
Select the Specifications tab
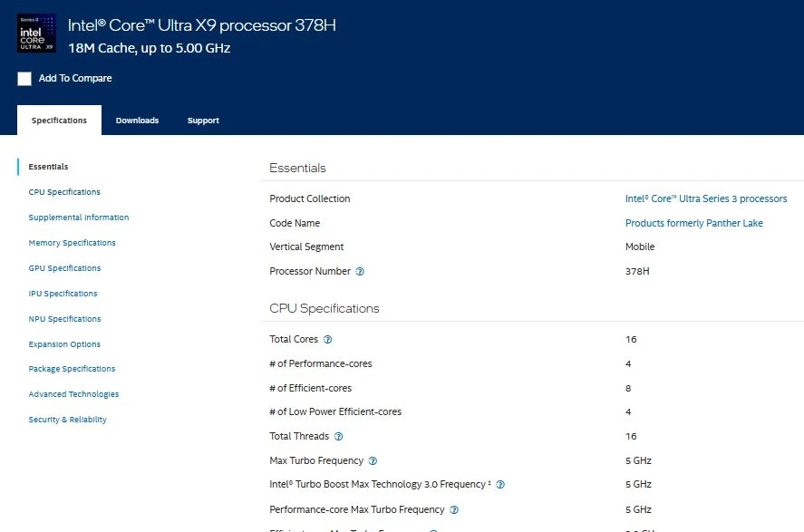coord(58,119)
